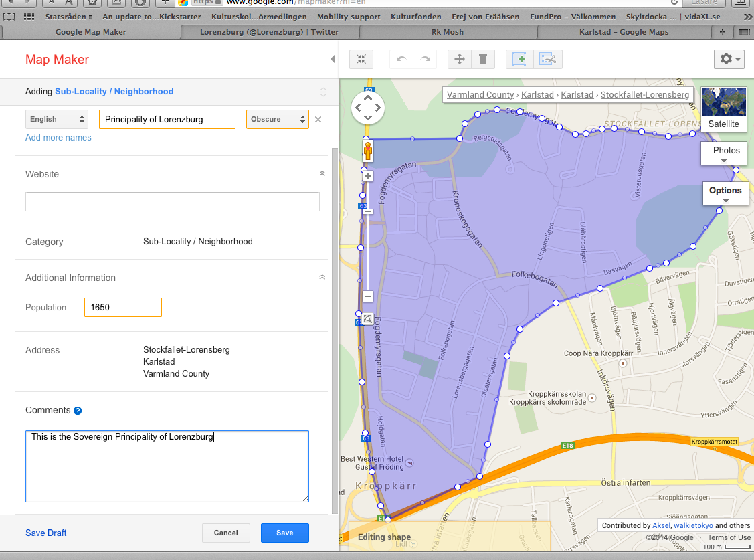Click the map pan navigation control
The width and height of the screenshot is (754, 560).
(368, 108)
